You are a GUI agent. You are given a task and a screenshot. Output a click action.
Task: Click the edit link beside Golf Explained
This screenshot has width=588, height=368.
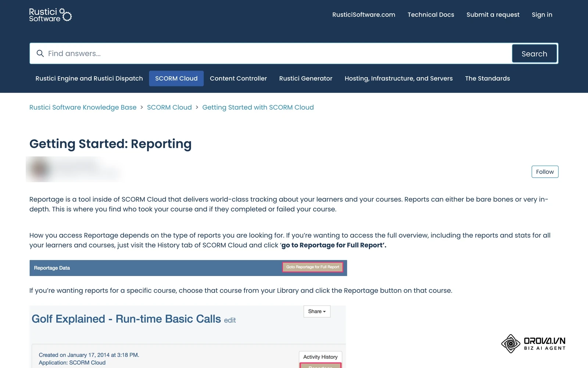(230, 320)
